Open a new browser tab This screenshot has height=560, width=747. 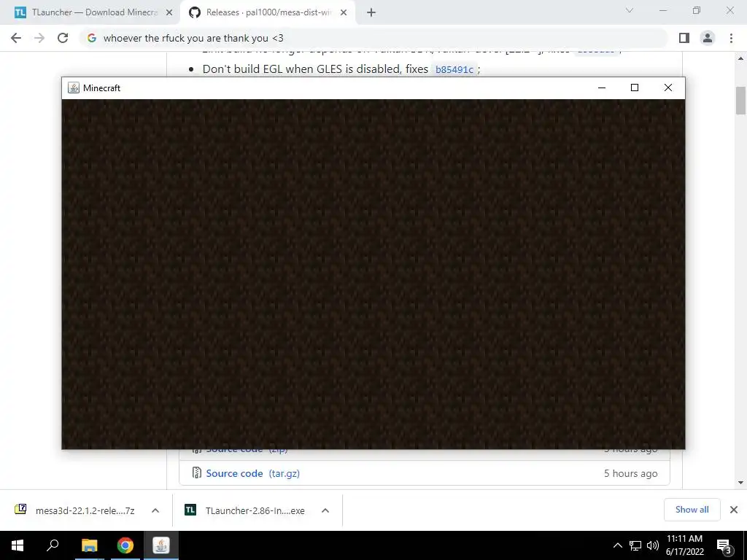tap(371, 12)
